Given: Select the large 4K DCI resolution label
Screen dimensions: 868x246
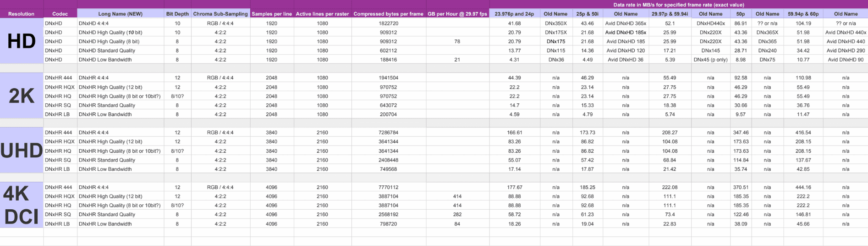Looking at the screenshot, I should 22,205.
